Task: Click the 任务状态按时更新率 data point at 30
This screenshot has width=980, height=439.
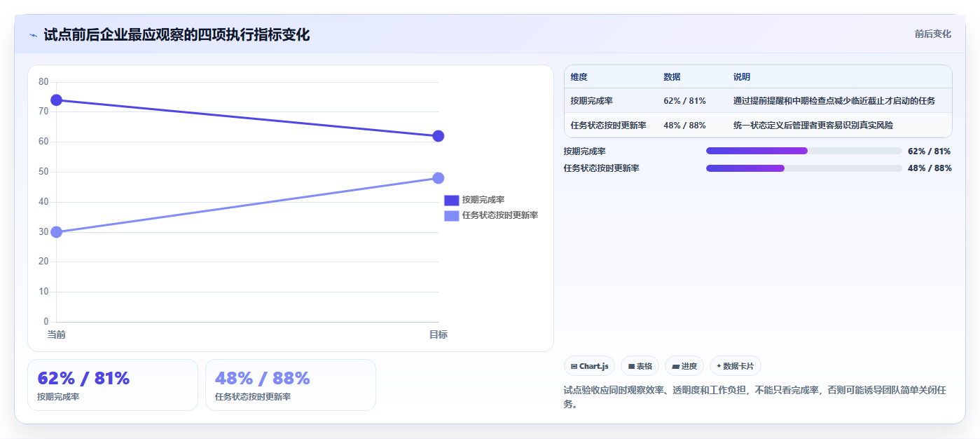Action: pos(56,232)
